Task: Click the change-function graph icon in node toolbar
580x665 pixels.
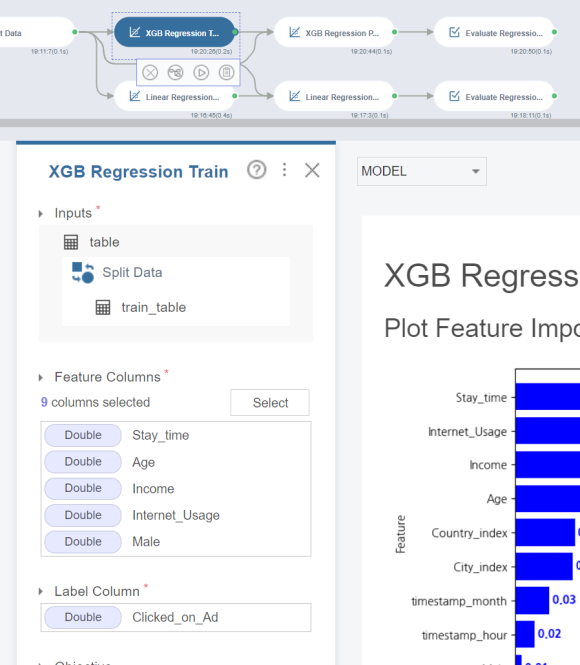Action: [x=176, y=73]
